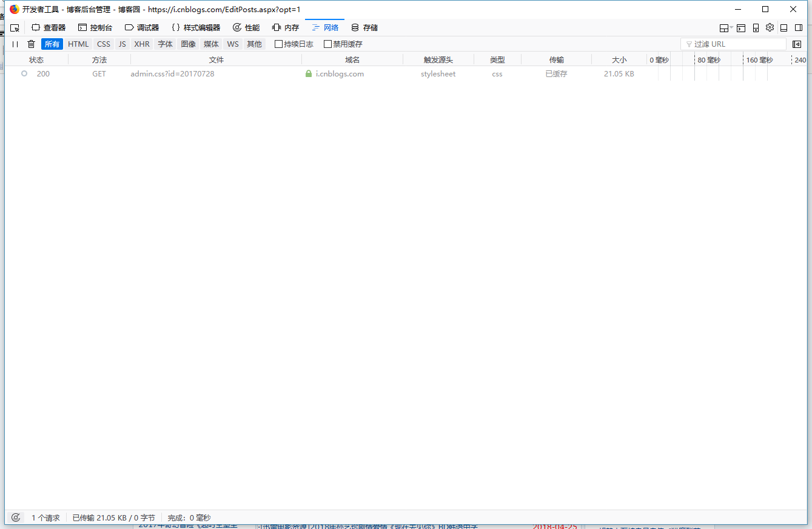Click the 1 个请求 status bar summary

pos(45,517)
